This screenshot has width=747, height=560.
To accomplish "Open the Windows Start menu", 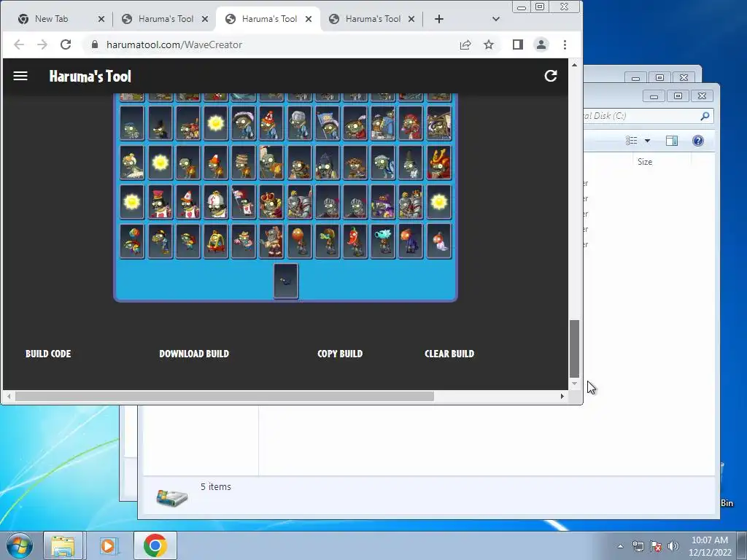I will tap(20, 546).
